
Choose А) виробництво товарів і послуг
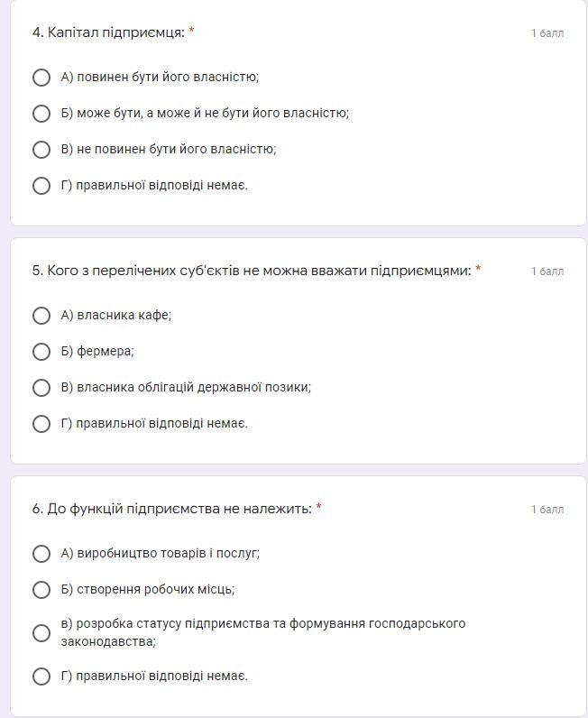click(41, 554)
